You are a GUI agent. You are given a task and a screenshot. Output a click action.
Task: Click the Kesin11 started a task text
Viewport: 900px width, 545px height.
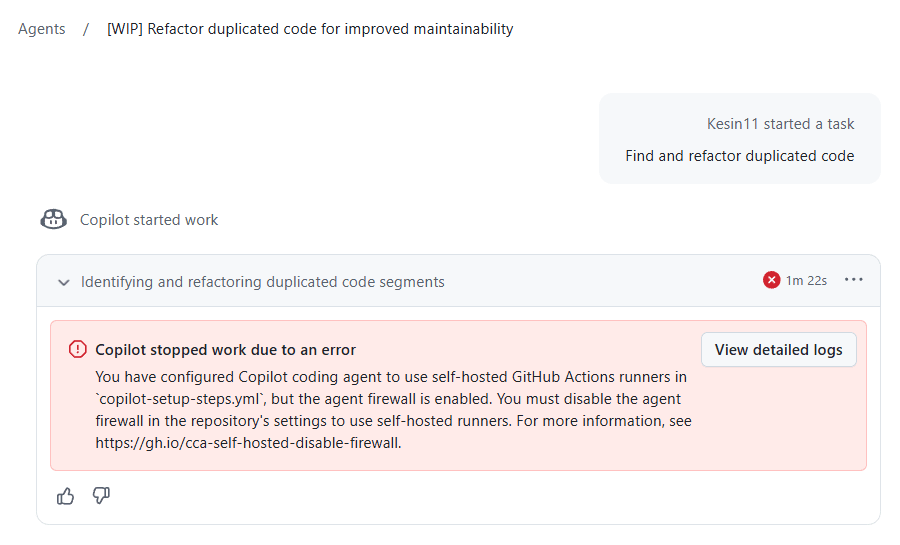pos(780,124)
